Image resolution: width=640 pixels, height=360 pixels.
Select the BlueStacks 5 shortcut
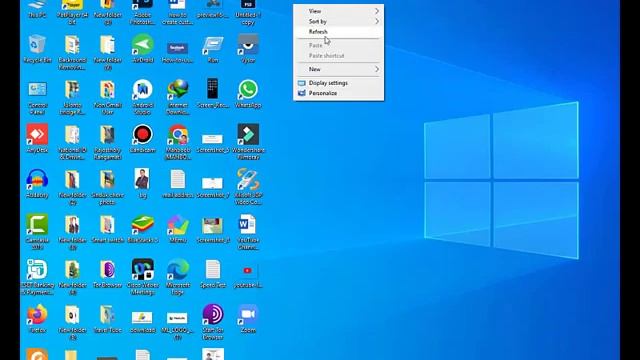[142, 229]
